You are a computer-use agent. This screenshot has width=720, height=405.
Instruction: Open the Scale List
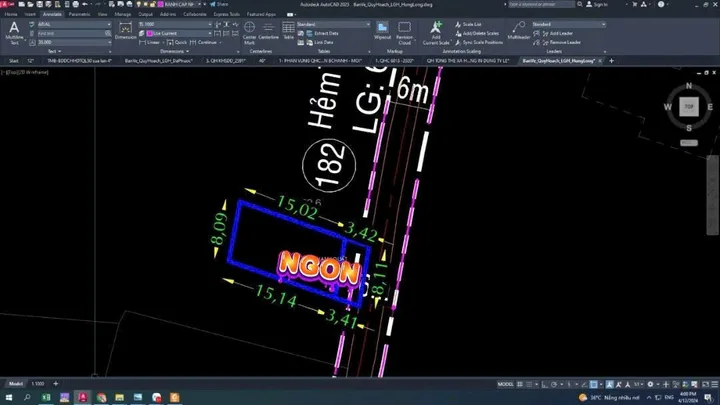click(x=468, y=24)
